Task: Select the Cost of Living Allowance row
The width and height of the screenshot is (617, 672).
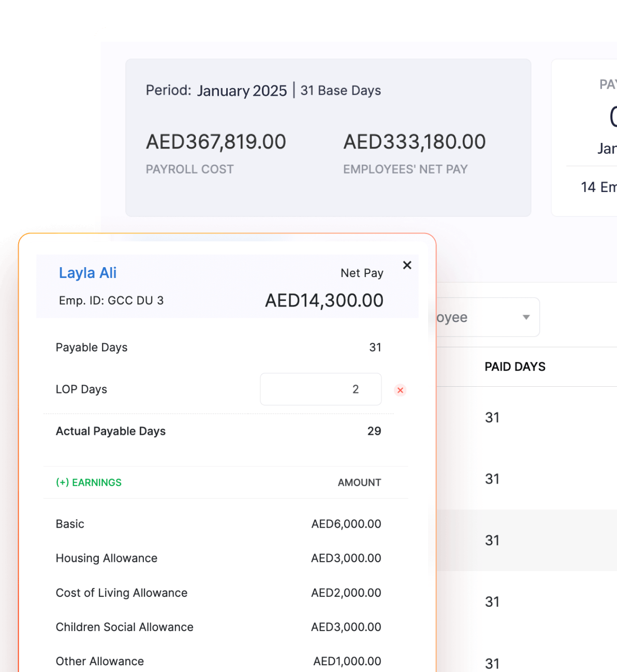Action: point(122,592)
